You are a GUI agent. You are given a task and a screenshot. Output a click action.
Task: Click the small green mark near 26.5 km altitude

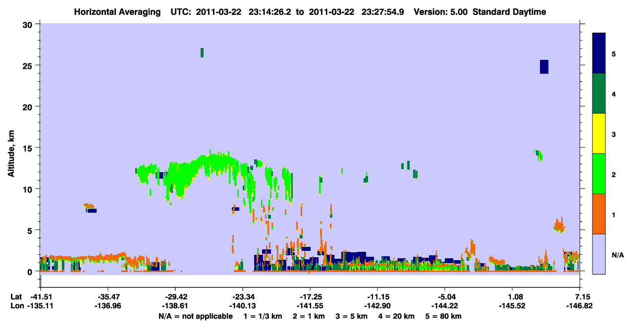click(202, 52)
